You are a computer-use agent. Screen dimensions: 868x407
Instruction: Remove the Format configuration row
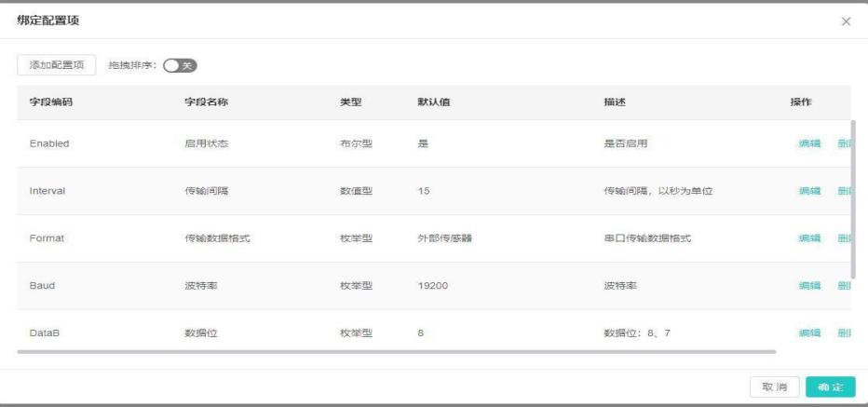[x=845, y=238]
